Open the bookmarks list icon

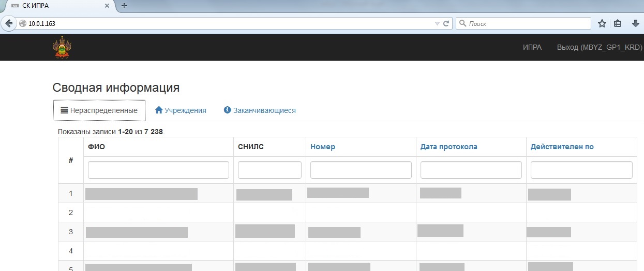click(618, 23)
